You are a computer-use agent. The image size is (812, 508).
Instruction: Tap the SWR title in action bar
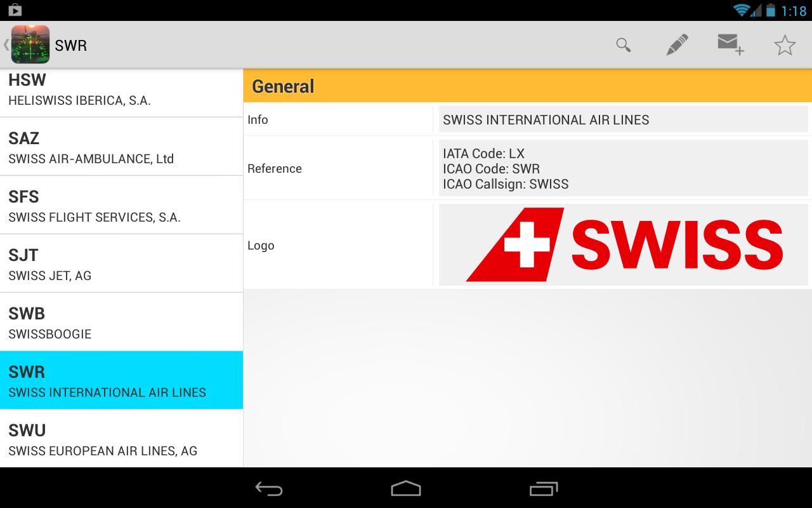(x=71, y=45)
